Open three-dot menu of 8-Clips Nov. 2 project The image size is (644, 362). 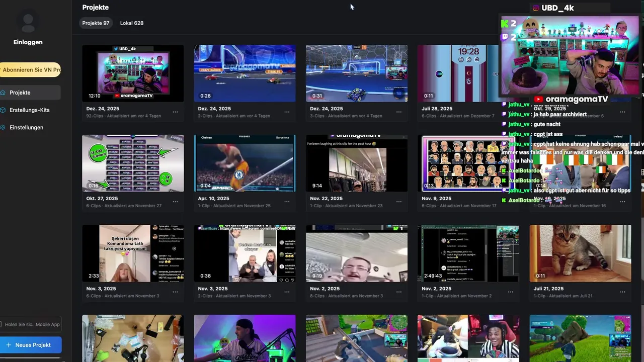pyautogui.click(x=398, y=292)
